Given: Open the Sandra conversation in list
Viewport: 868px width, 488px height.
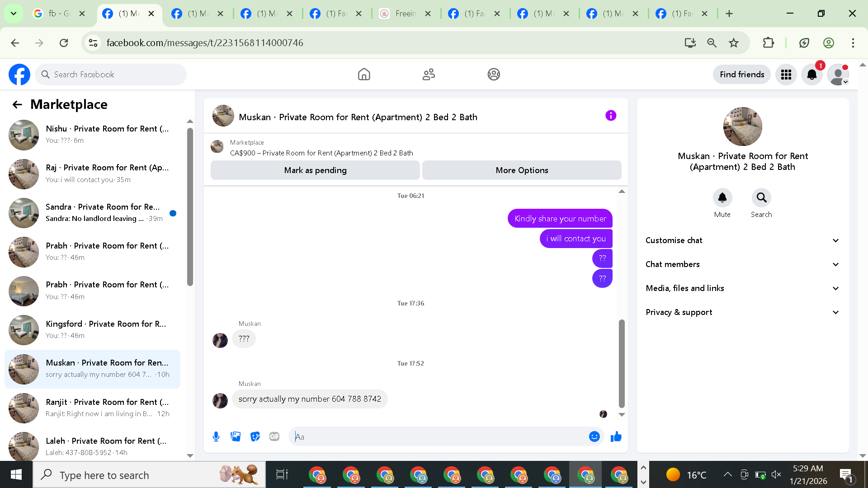Looking at the screenshot, I should 93,213.
